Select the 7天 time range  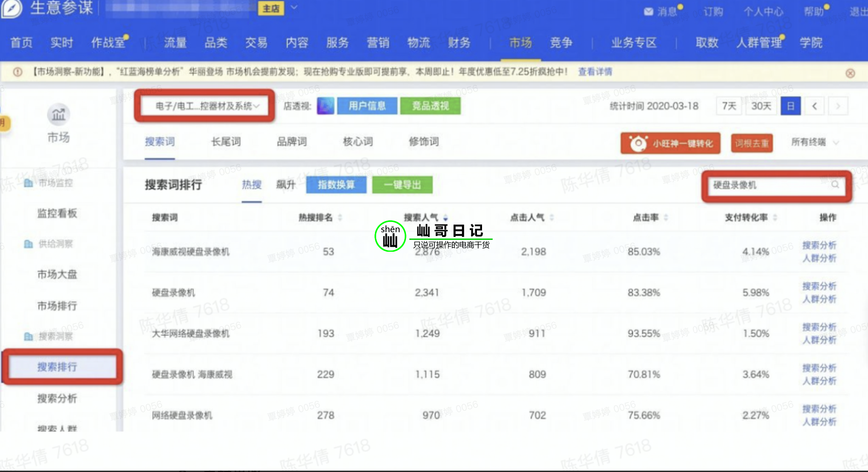pos(729,106)
